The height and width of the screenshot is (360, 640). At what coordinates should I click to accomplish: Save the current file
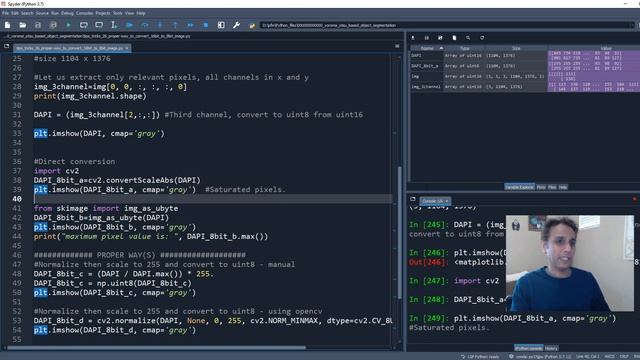38,25
